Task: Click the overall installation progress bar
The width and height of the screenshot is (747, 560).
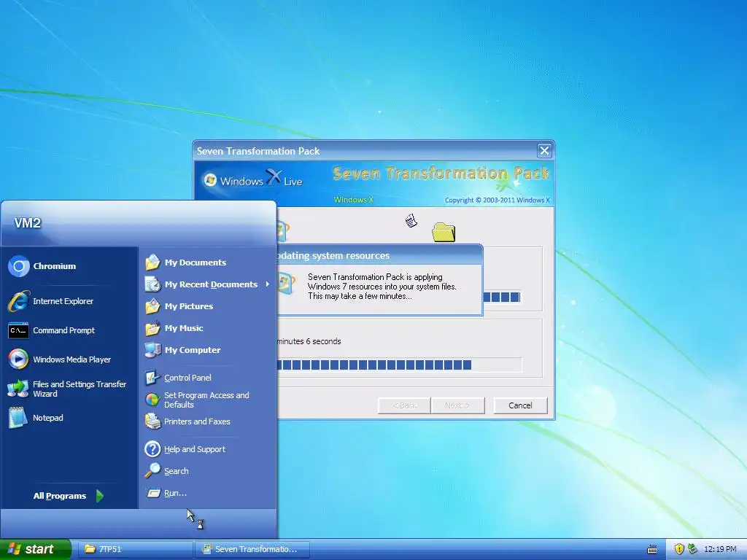Action: point(399,365)
